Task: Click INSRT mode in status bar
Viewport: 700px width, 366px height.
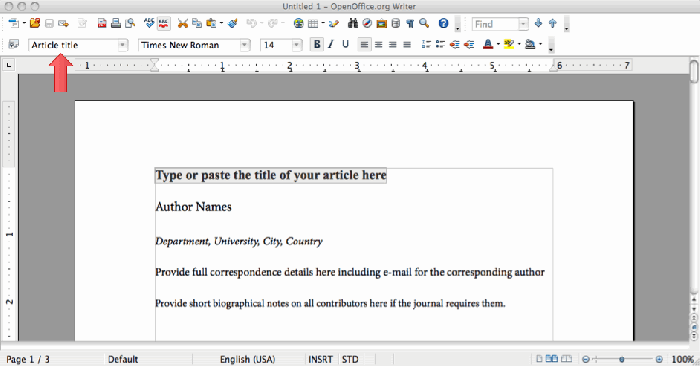Action: 320,359
